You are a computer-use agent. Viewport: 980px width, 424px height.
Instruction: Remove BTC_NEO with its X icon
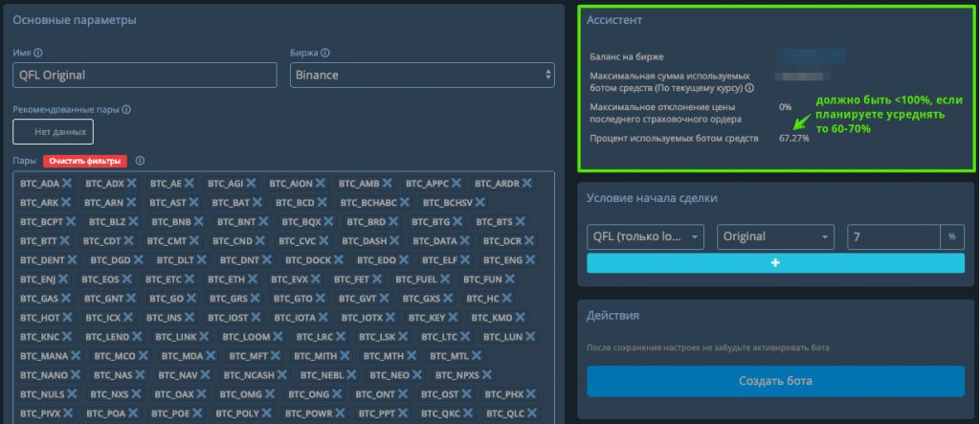416,375
